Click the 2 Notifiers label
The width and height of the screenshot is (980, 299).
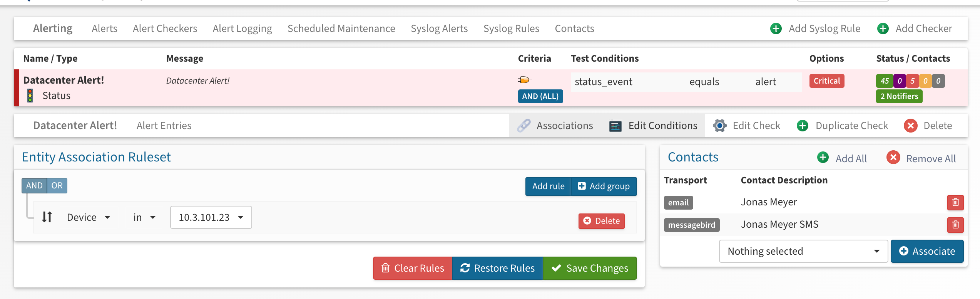click(x=899, y=96)
